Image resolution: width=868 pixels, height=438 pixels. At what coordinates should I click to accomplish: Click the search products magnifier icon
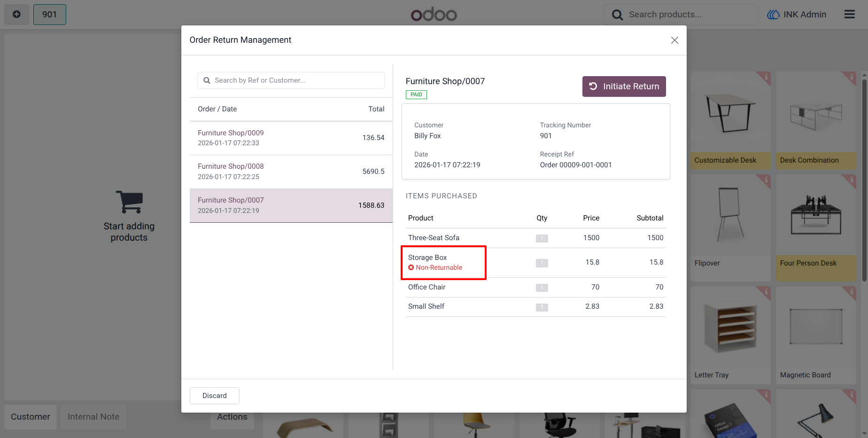tap(617, 15)
